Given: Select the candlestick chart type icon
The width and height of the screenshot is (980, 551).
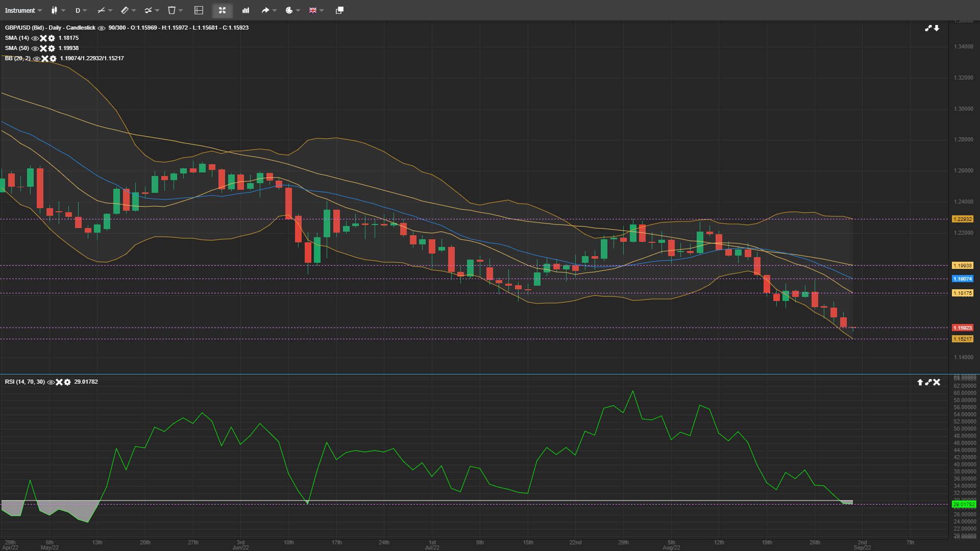Looking at the screenshot, I should click(x=55, y=10).
